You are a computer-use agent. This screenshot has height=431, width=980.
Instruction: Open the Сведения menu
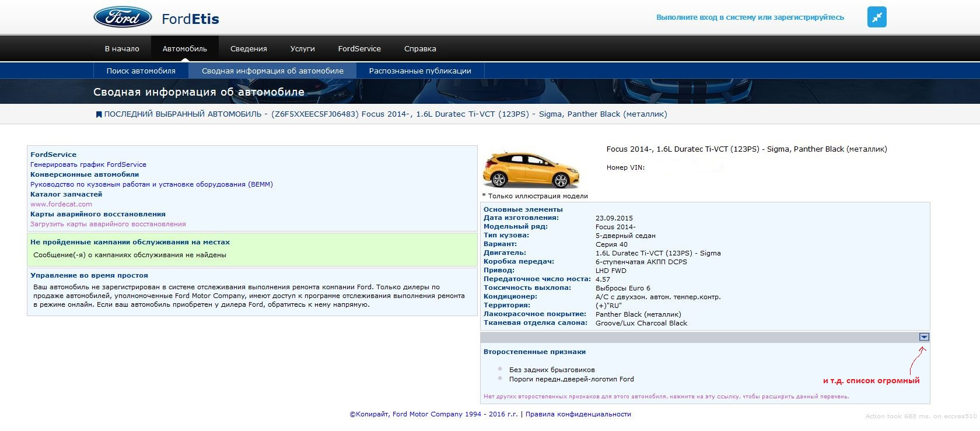coord(249,49)
